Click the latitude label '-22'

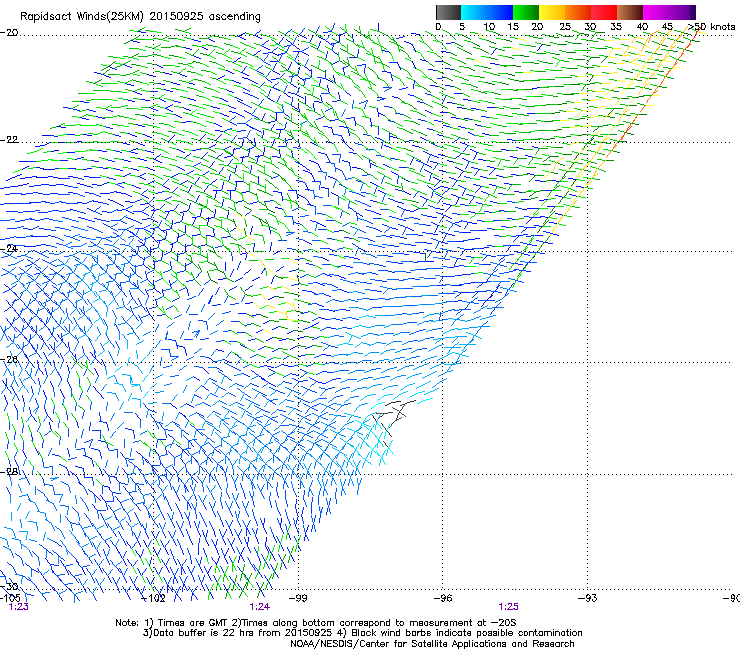tap(9, 140)
